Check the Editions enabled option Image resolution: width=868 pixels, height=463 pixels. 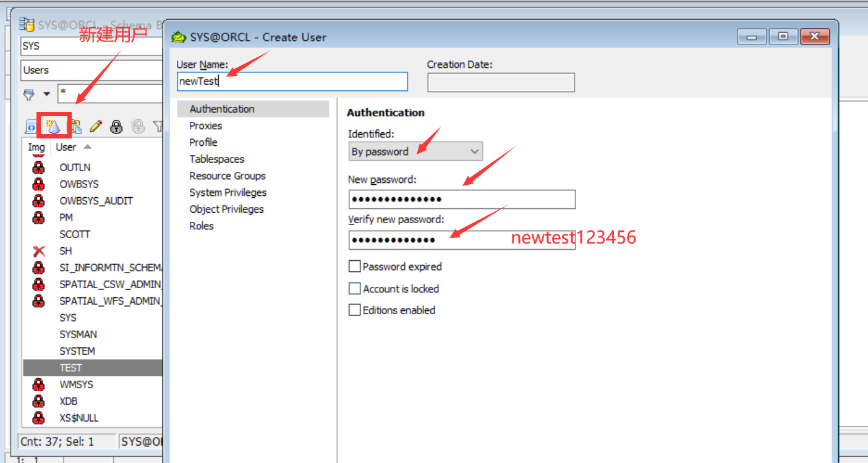click(355, 310)
